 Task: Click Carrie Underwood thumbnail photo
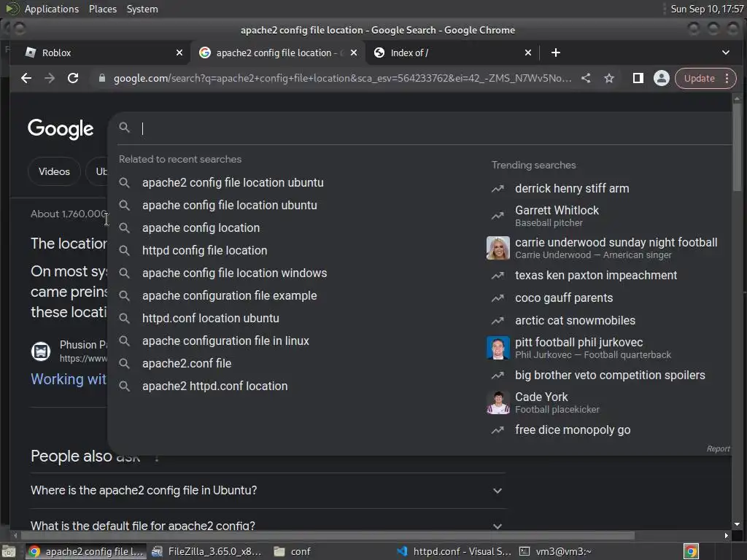tap(498, 248)
